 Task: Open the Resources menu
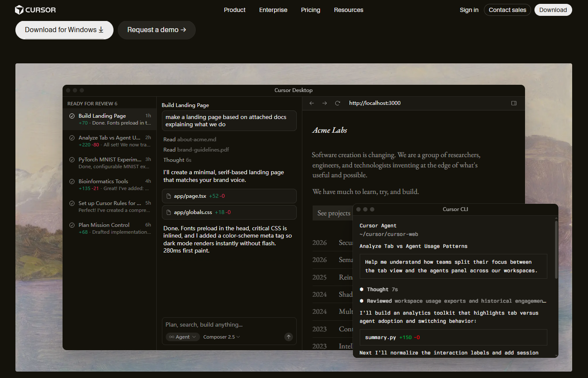coord(349,10)
